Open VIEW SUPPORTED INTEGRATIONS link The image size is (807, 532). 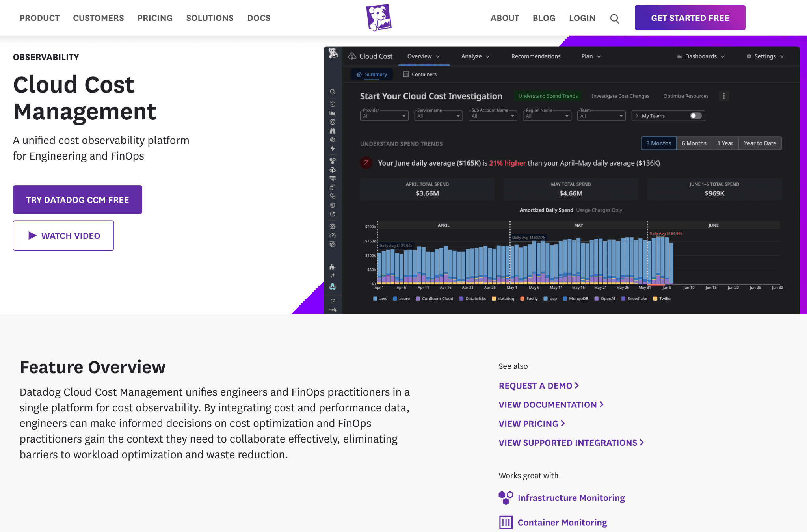(571, 443)
